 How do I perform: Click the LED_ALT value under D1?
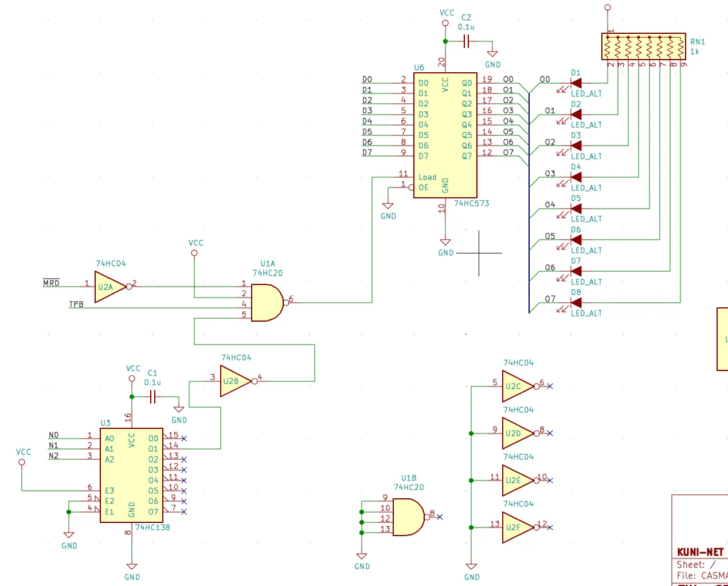tap(586, 93)
